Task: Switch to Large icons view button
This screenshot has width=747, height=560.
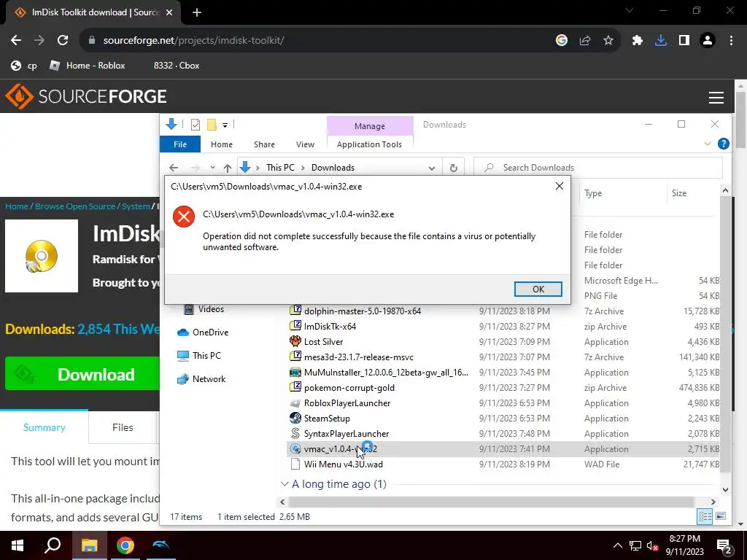Action: tap(721, 516)
